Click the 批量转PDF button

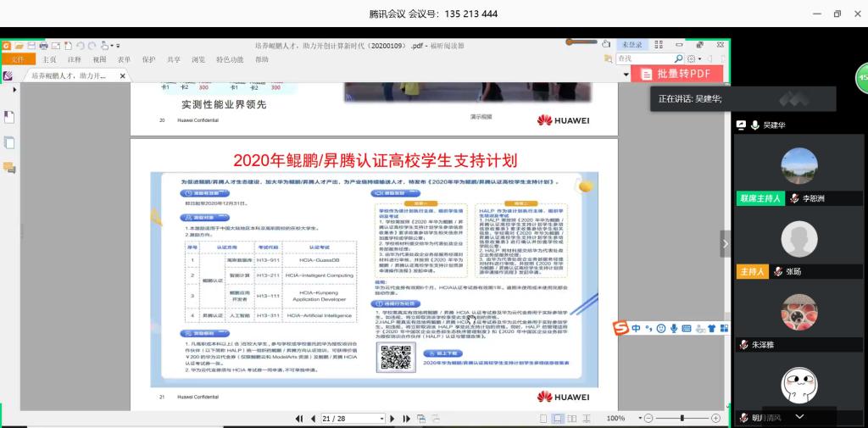pyautogui.click(x=676, y=75)
